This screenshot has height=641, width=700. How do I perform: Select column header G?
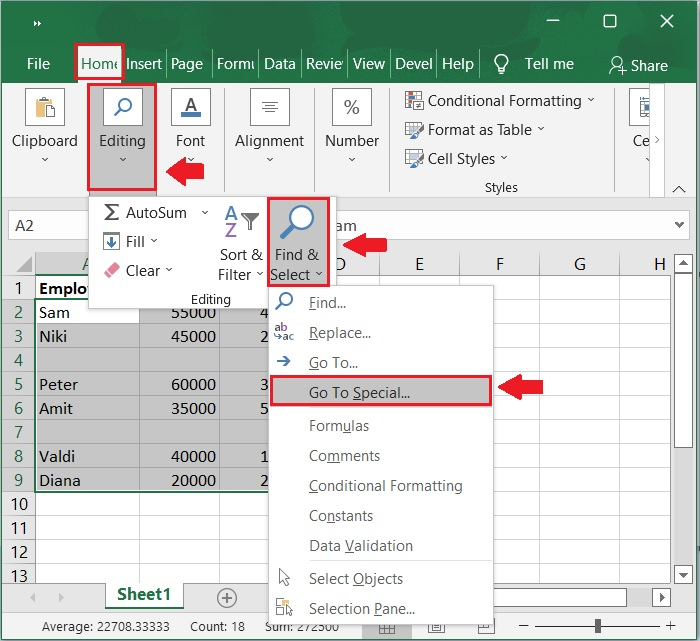(579, 264)
